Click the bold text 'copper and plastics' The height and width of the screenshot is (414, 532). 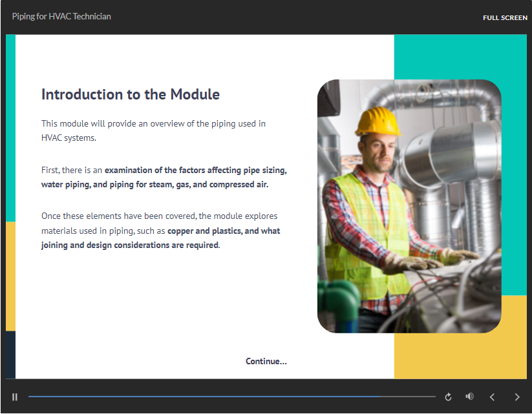(205, 231)
